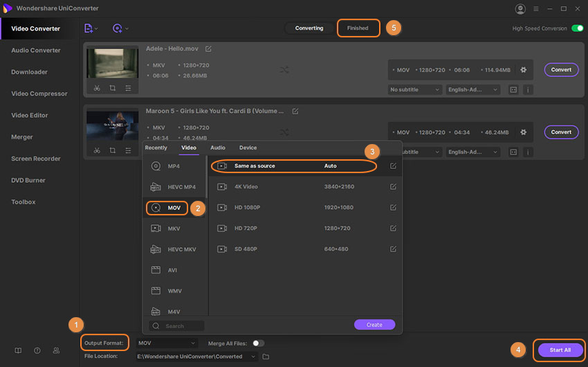Viewport: 588px width, 367px height.
Task: Click subtitle caption icon in Maroon 5 row
Action: [513, 152]
